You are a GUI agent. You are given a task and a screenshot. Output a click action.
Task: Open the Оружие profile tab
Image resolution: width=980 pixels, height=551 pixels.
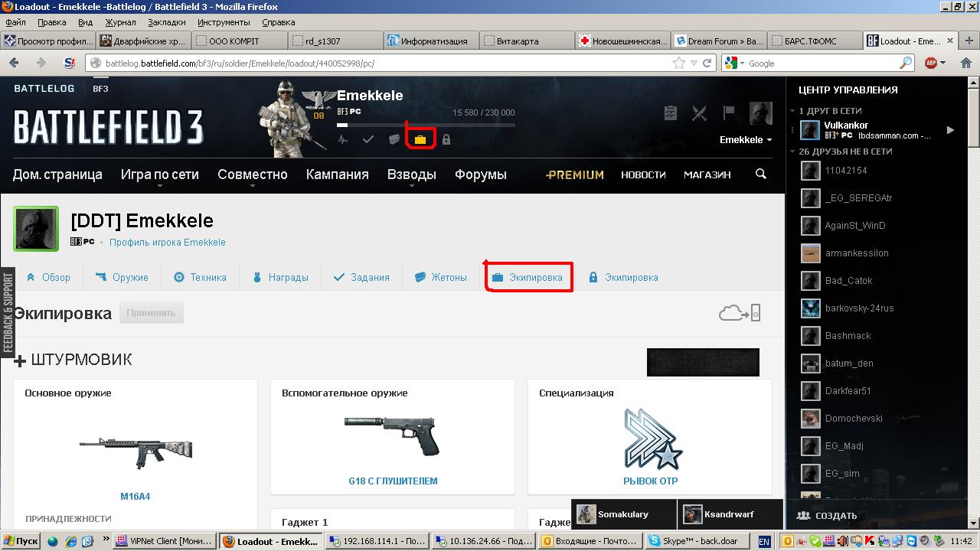click(122, 277)
